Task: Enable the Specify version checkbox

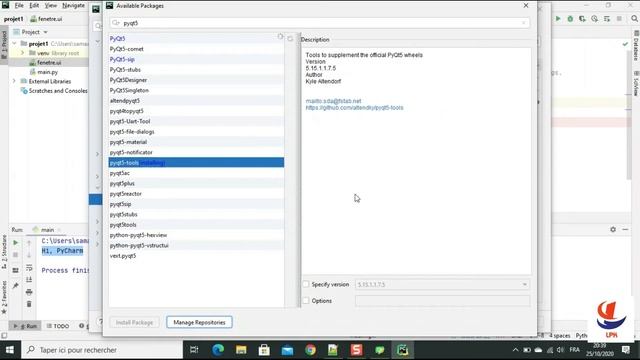Action: click(306, 284)
